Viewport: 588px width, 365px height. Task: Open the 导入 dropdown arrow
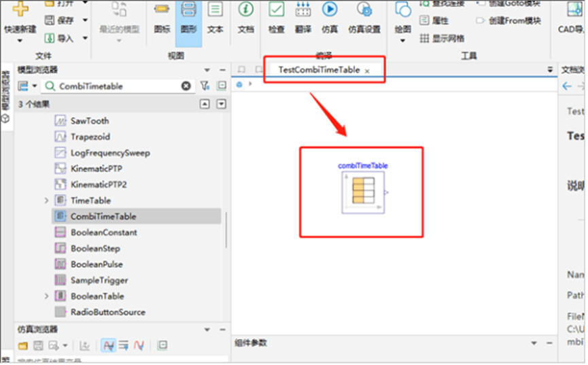click(x=85, y=38)
